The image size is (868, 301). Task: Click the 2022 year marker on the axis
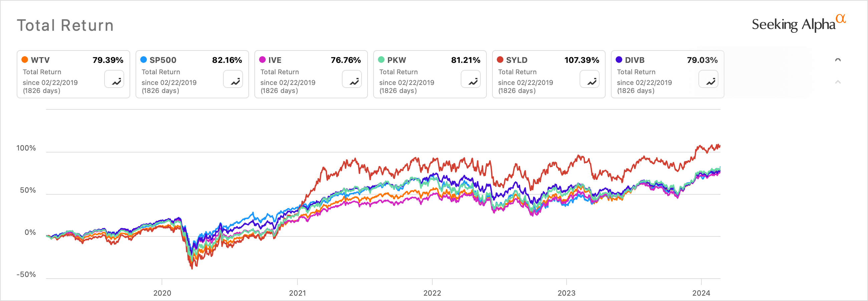click(x=432, y=293)
